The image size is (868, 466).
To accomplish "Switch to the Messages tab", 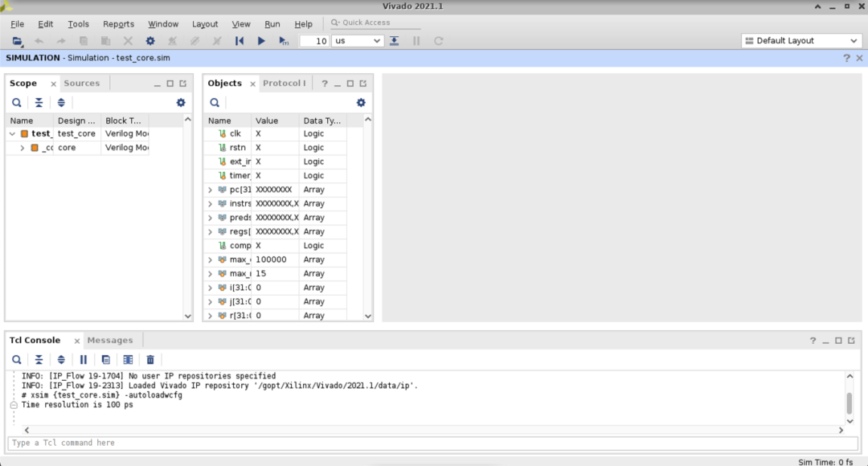I will [110, 340].
